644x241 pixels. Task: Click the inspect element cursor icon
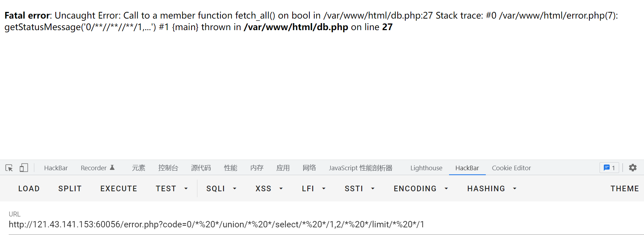(x=9, y=168)
